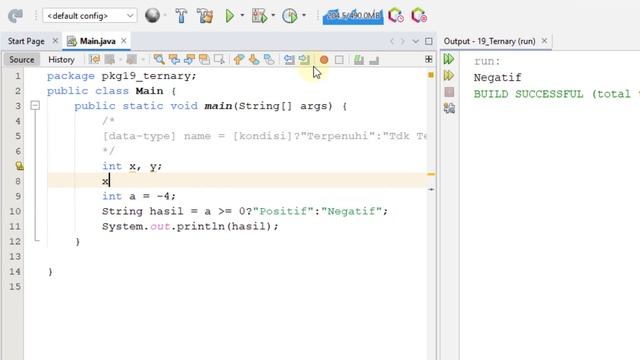Switch to History view

pos(61,60)
